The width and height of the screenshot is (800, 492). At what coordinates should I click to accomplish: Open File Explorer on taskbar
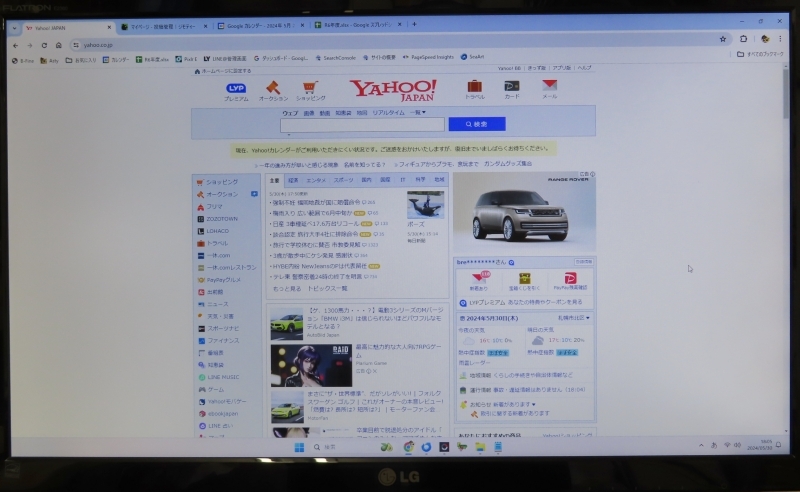480,447
